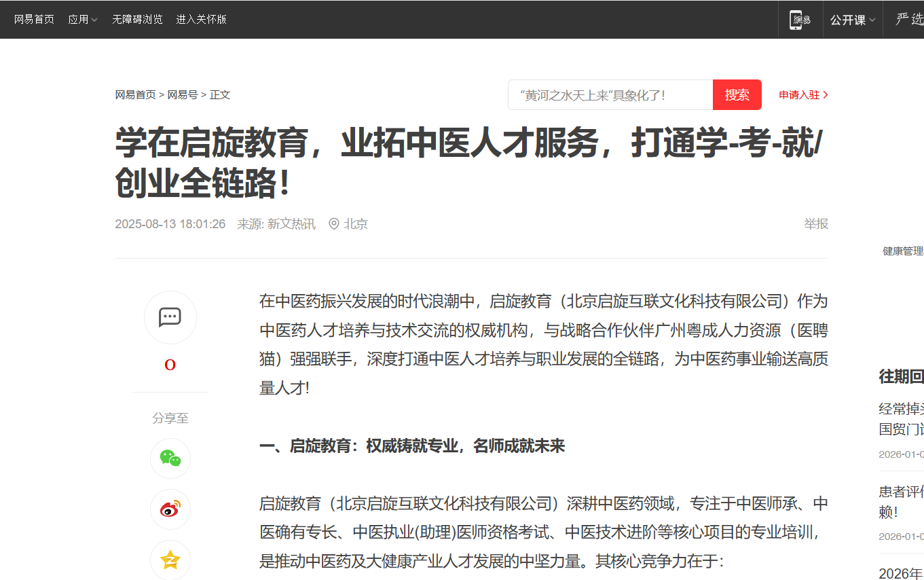Open 严选 in top navigation
The image size is (924, 580).
[909, 20]
